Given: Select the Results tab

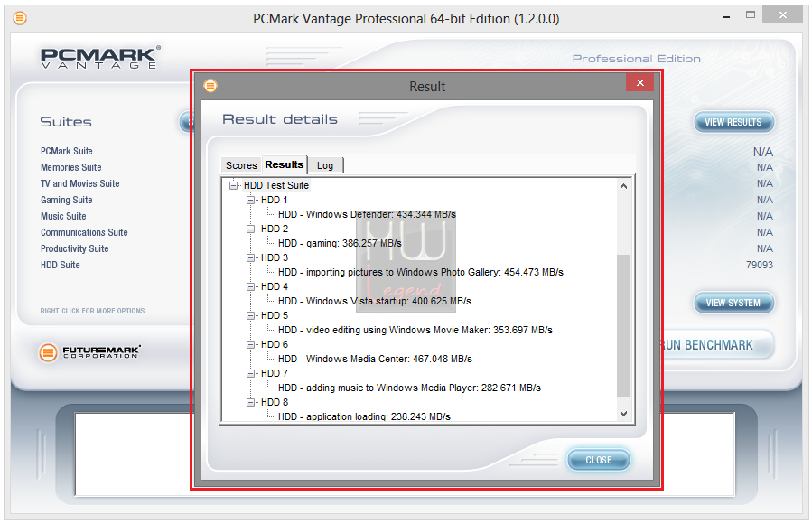Looking at the screenshot, I should click(285, 164).
